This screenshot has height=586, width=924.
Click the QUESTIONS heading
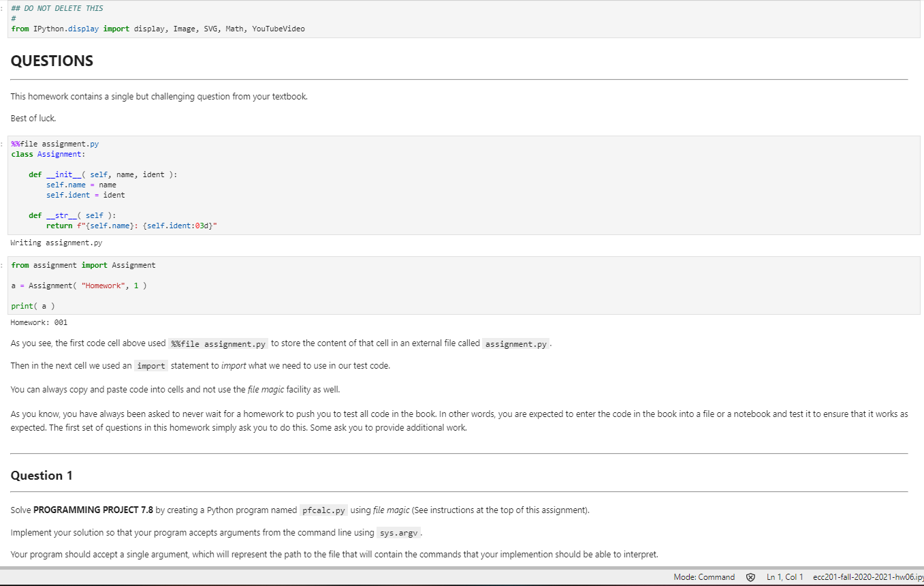[x=52, y=61]
